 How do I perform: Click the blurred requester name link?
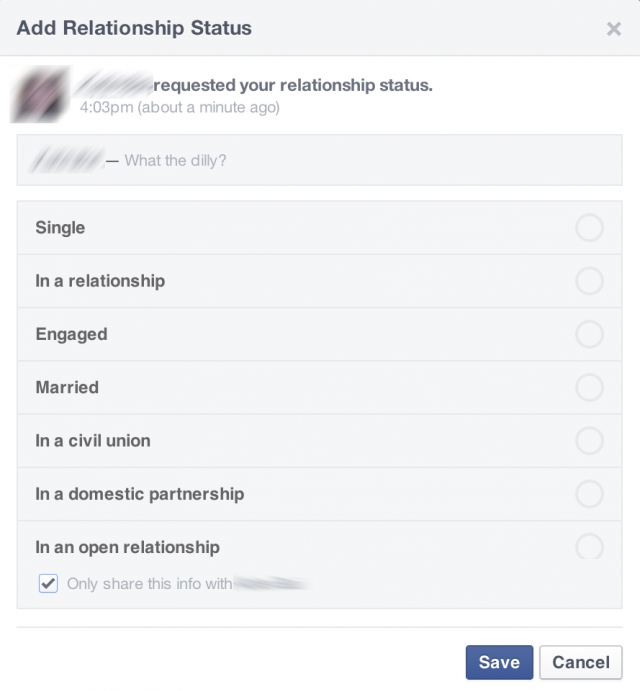click(114, 85)
